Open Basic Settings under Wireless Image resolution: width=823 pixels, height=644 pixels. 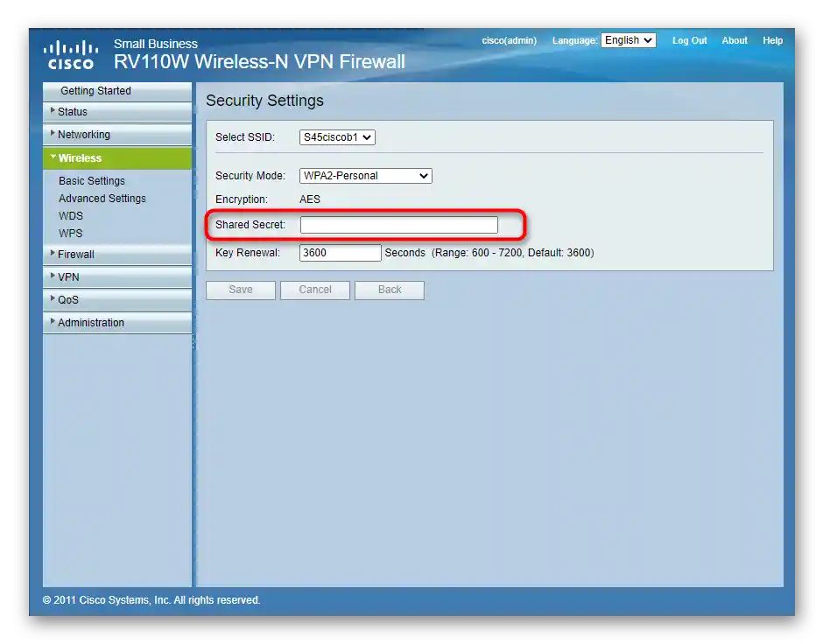point(92,181)
